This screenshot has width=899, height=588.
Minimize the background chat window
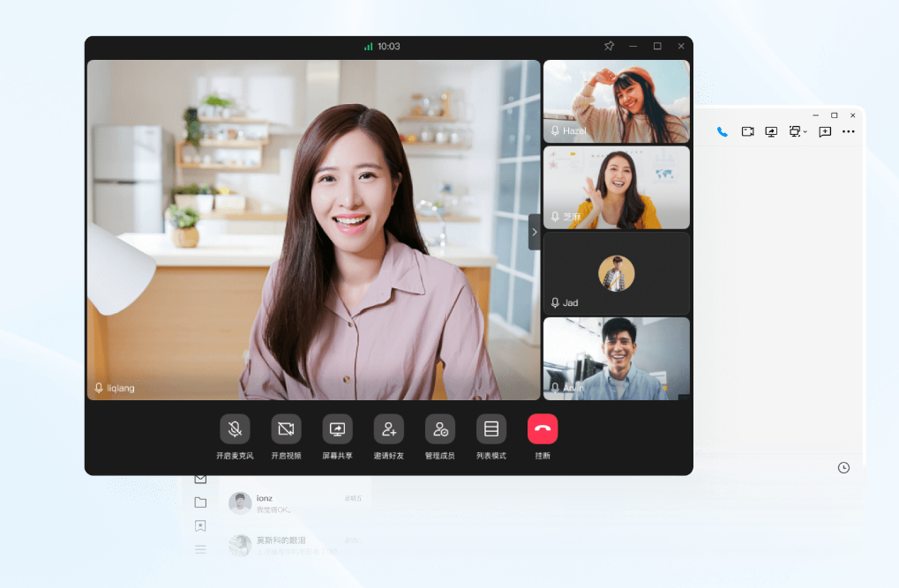(815, 115)
